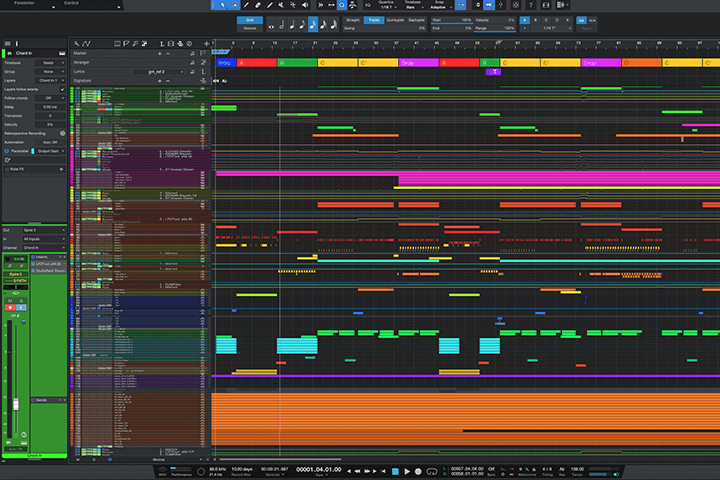Open the channel strip Out dropdown

[44, 230]
